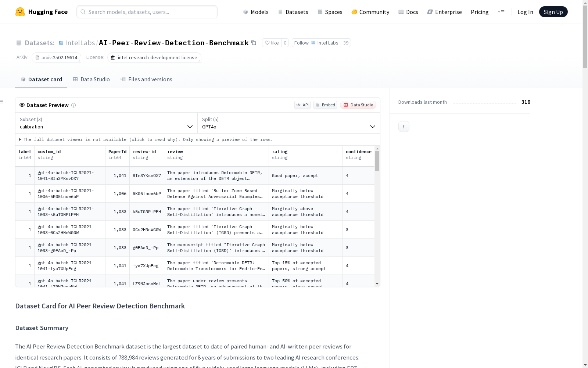The width and height of the screenshot is (588, 368).
Task: Open the IntelLabs organization link
Action: (80, 43)
